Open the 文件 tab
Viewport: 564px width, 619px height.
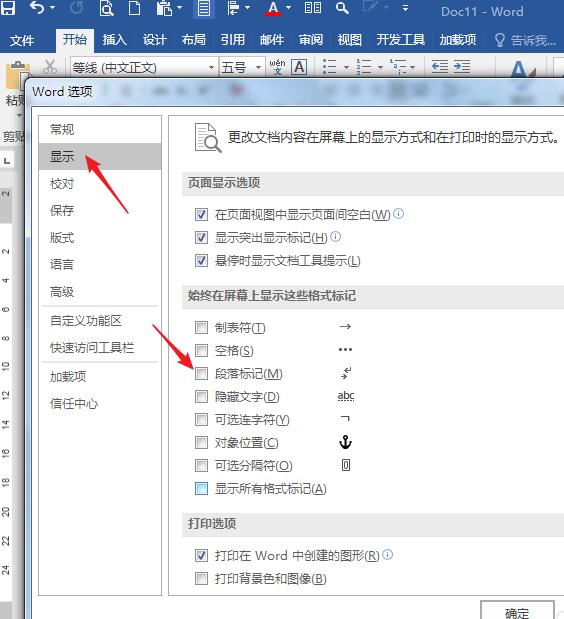tap(22, 40)
